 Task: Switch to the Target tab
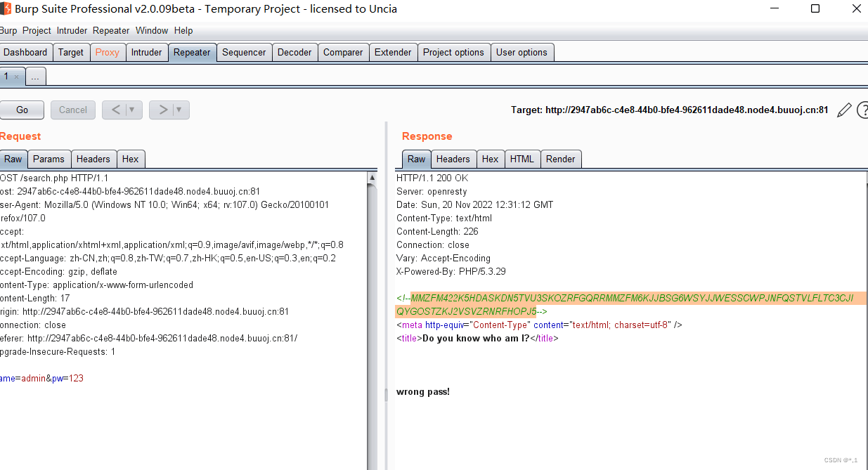click(x=71, y=52)
